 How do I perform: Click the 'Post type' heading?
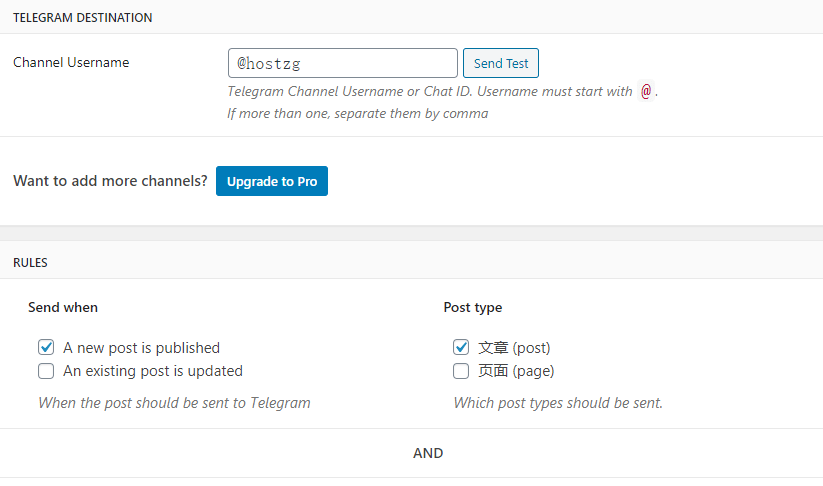[x=472, y=308]
